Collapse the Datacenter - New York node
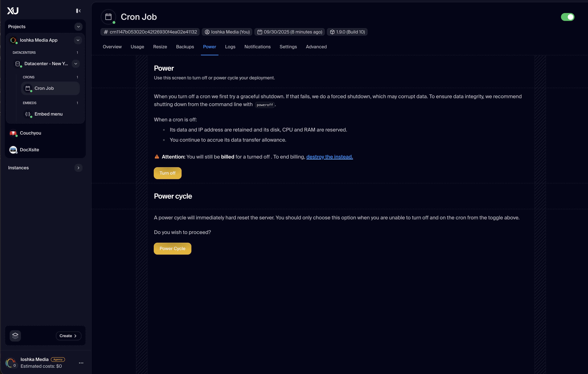The width and height of the screenshot is (588, 374). (76, 64)
